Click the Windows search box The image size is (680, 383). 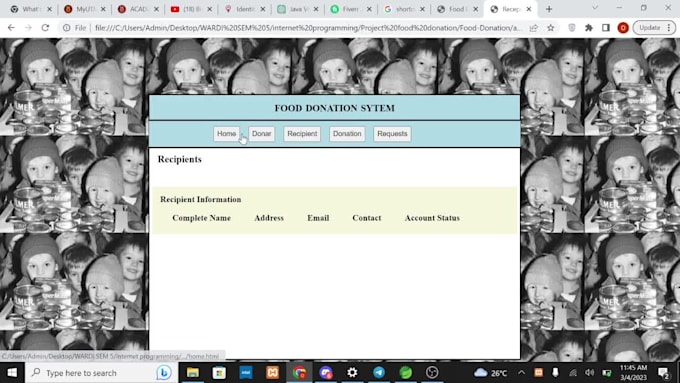[x=101, y=373]
